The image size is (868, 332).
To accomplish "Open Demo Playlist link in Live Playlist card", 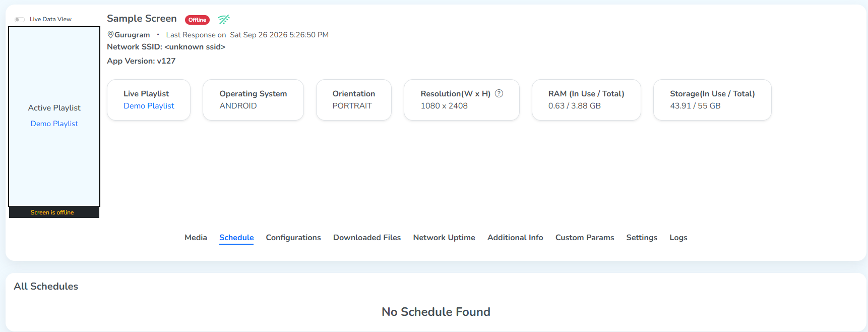I will pyautogui.click(x=149, y=106).
